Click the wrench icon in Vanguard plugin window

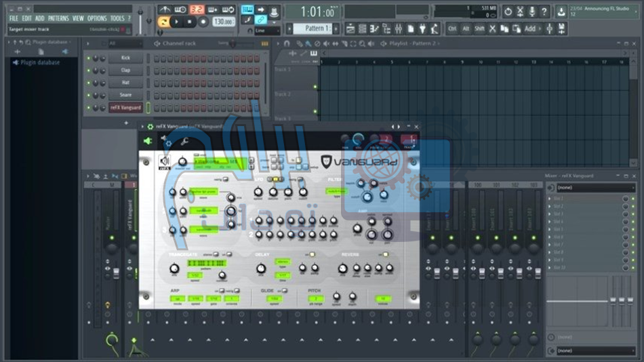click(x=184, y=141)
